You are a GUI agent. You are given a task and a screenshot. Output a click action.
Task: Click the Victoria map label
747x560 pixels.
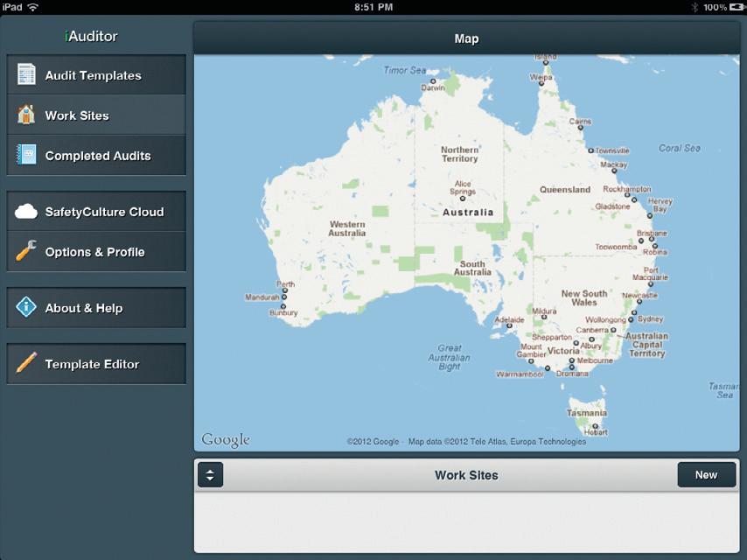(563, 351)
